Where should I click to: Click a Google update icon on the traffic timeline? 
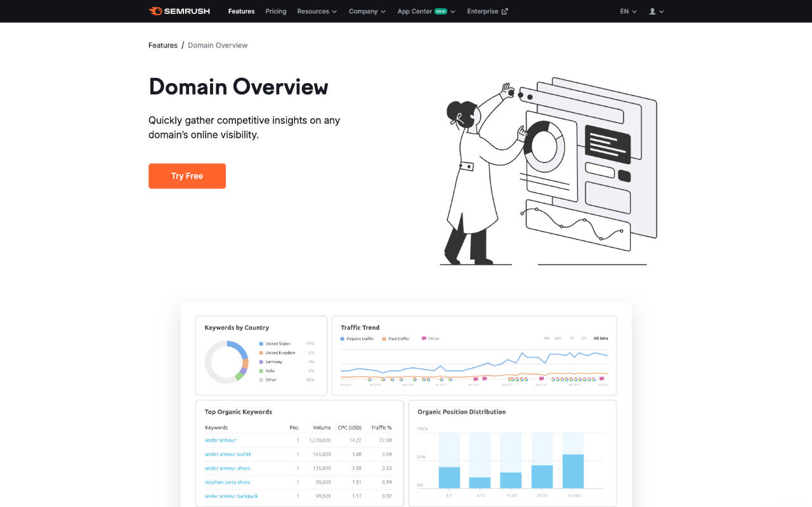pos(370,379)
